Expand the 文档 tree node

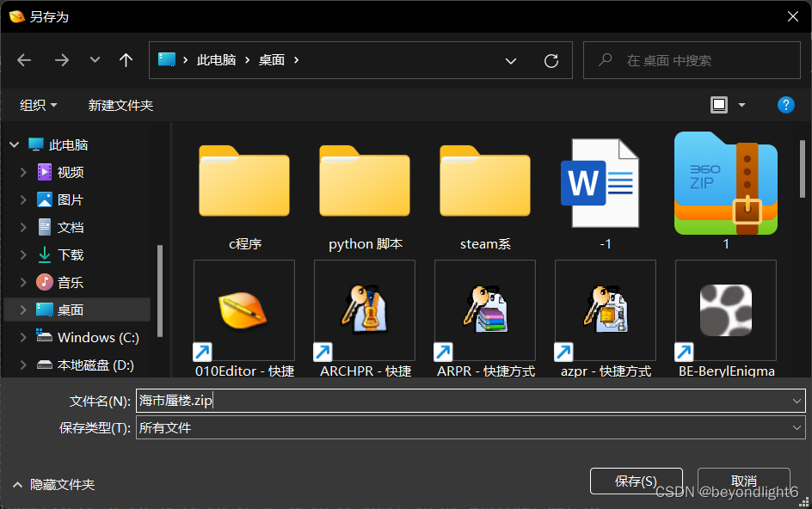tap(23, 227)
